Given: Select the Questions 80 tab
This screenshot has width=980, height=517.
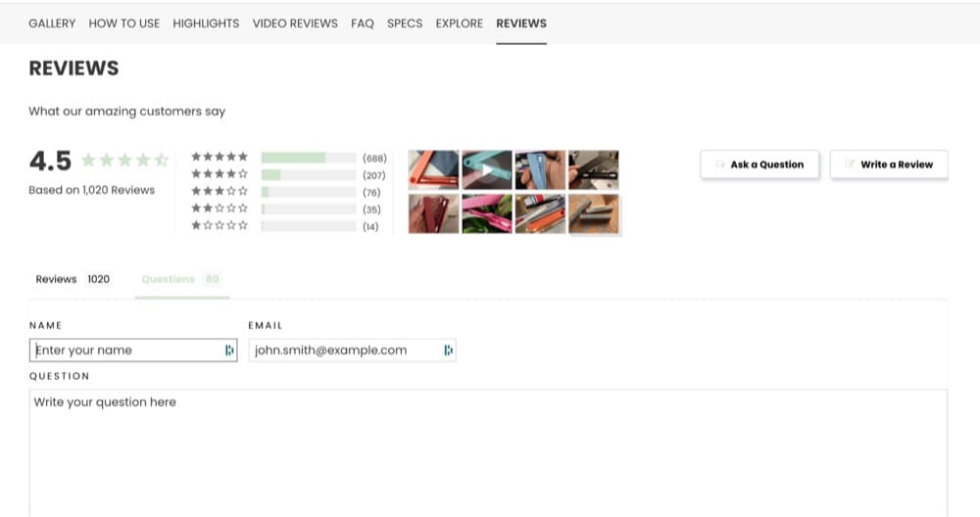Looking at the screenshot, I should (182, 279).
